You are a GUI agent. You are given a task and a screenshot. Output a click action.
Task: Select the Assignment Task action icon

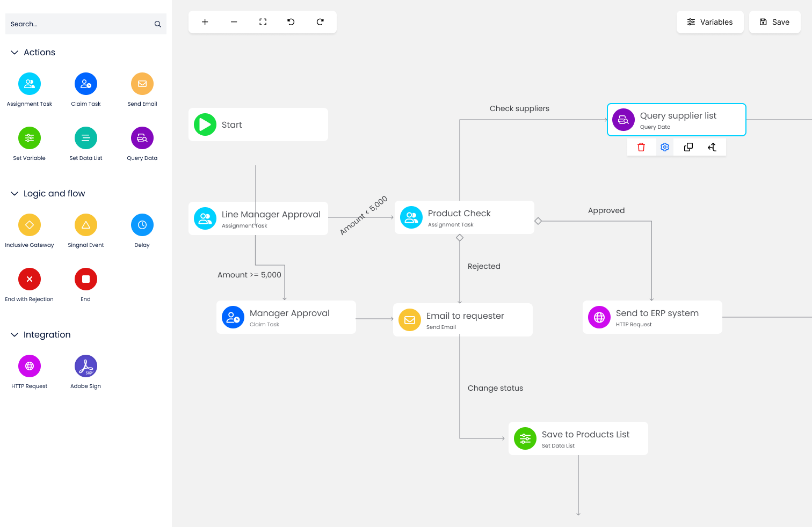30,84
